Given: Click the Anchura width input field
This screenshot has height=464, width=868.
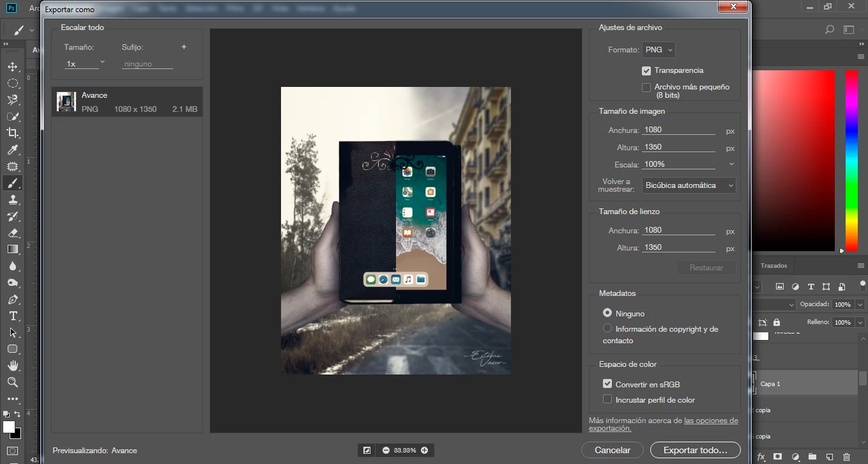Looking at the screenshot, I should pyautogui.click(x=679, y=130).
